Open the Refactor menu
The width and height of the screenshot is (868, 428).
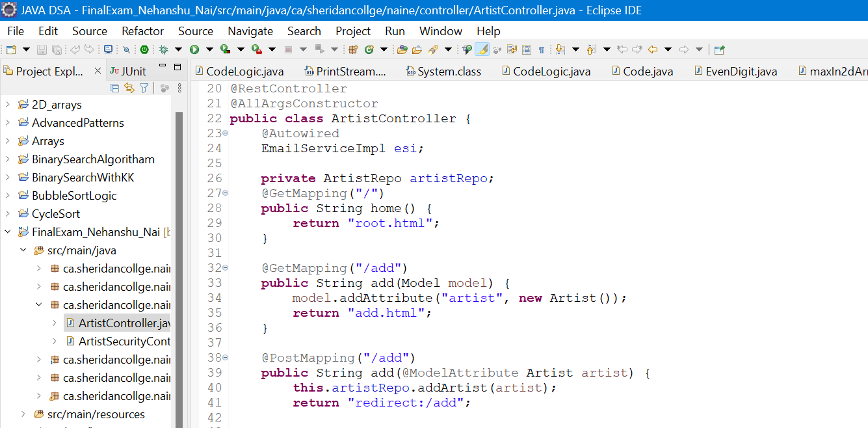142,31
